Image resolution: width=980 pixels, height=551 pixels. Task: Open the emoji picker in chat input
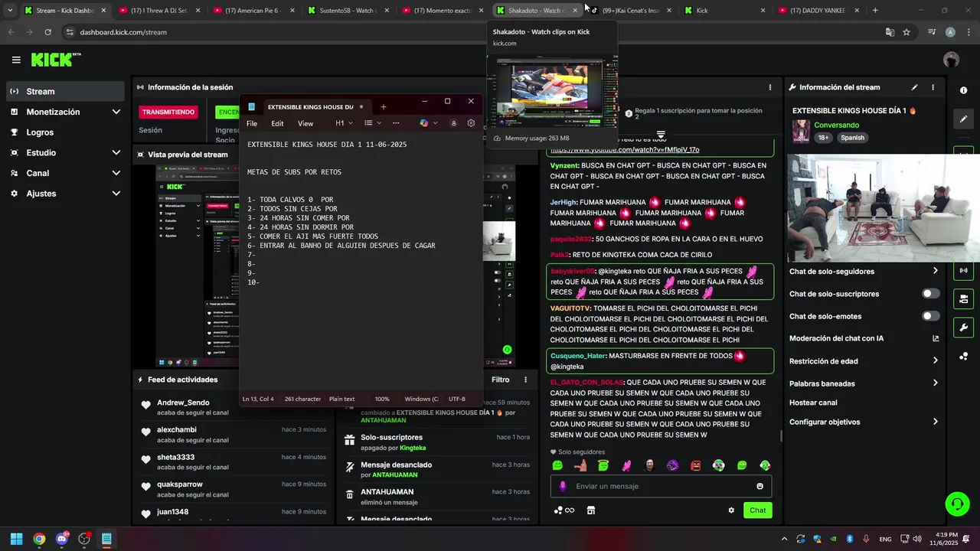pyautogui.click(x=759, y=486)
